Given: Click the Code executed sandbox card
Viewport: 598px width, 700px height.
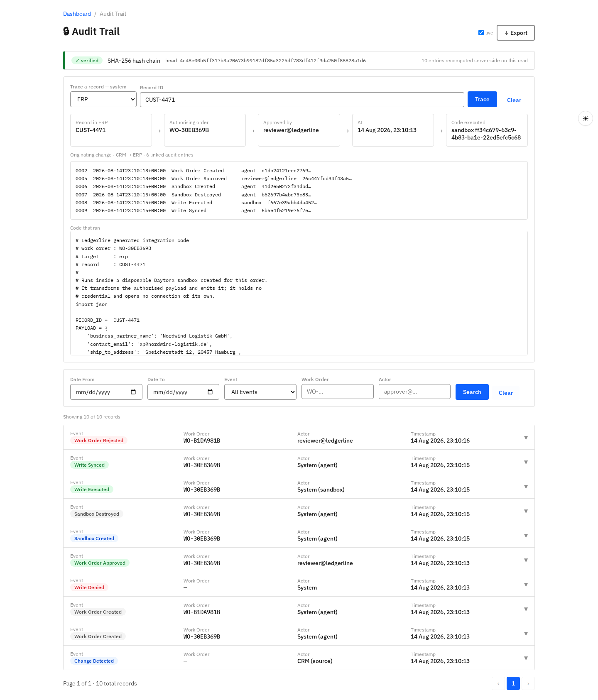Looking at the screenshot, I should point(487,130).
